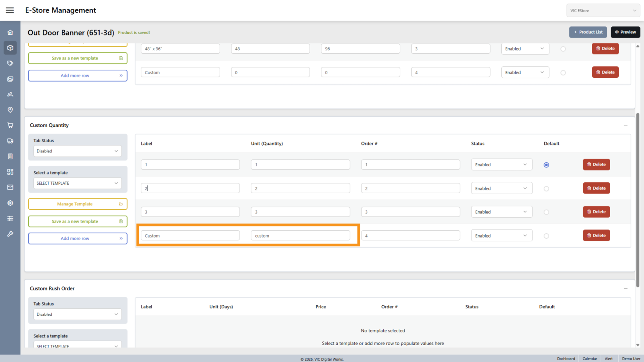Open the hamburger navigation menu
The image size is (644, 362).
point(10,10)
